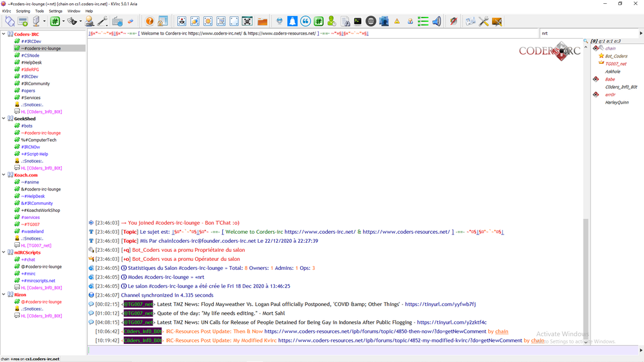Image resolution: width=644 pixels, height=362 pixels.
Task: Collapse the Koach.com network tree node
Action: (3, 175)
